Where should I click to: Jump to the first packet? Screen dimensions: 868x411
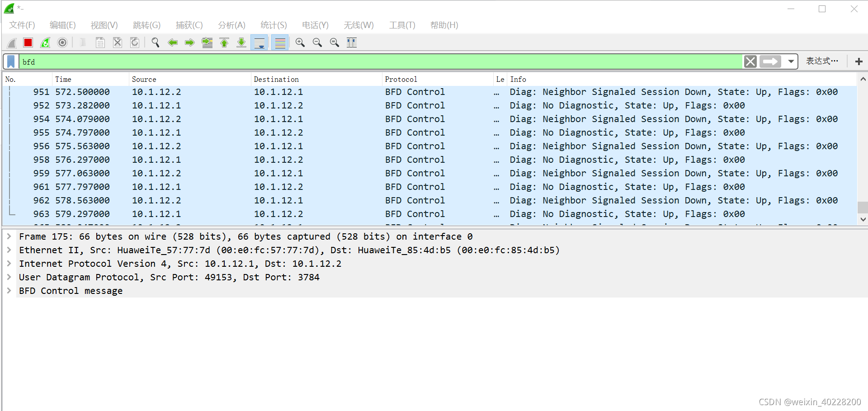pos(224,43)
